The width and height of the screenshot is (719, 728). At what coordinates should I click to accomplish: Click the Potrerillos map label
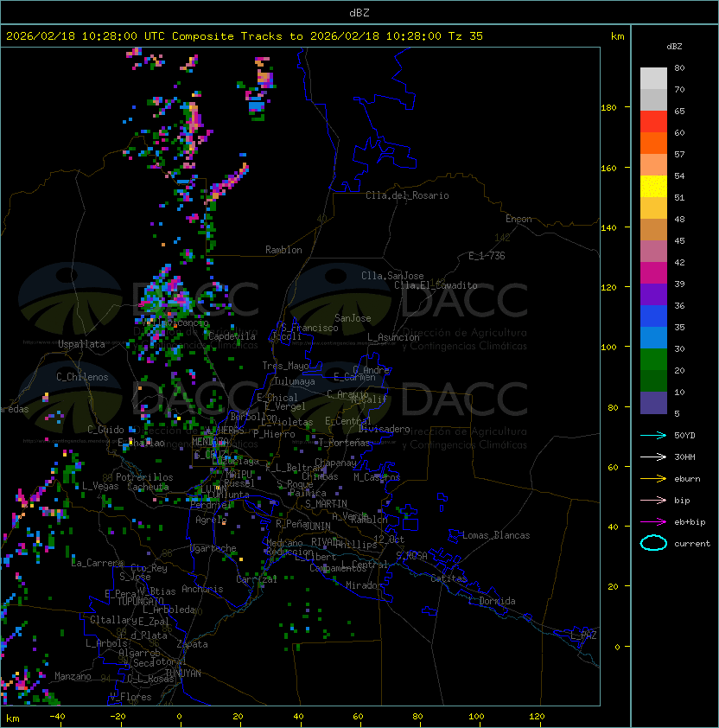coord(144,477)
